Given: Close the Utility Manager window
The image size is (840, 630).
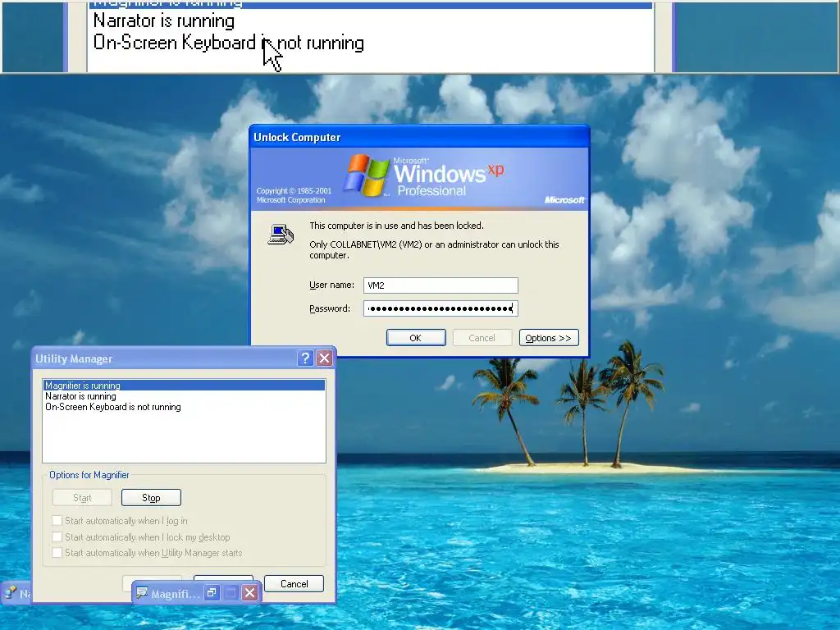Looking at the screenshot, I should pos(324,358).
